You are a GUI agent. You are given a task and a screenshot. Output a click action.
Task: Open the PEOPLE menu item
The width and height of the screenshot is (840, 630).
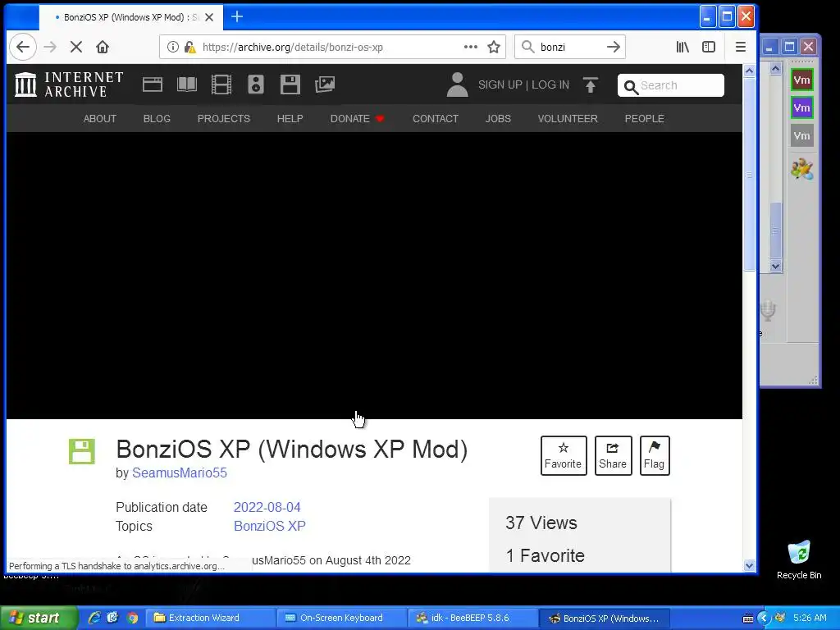pyautogui.click(x=645, y=118)
